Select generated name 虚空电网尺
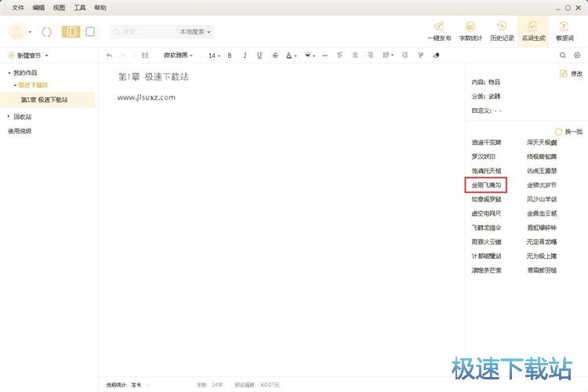 486,213
